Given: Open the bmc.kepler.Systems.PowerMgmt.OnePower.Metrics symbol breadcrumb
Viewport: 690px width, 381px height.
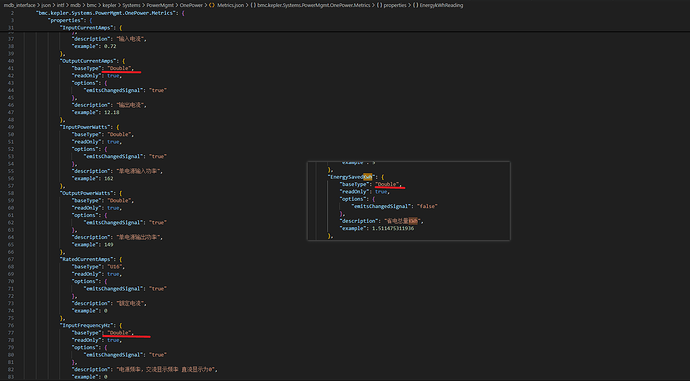Looking at the screenshot, I should coord(314,5).
